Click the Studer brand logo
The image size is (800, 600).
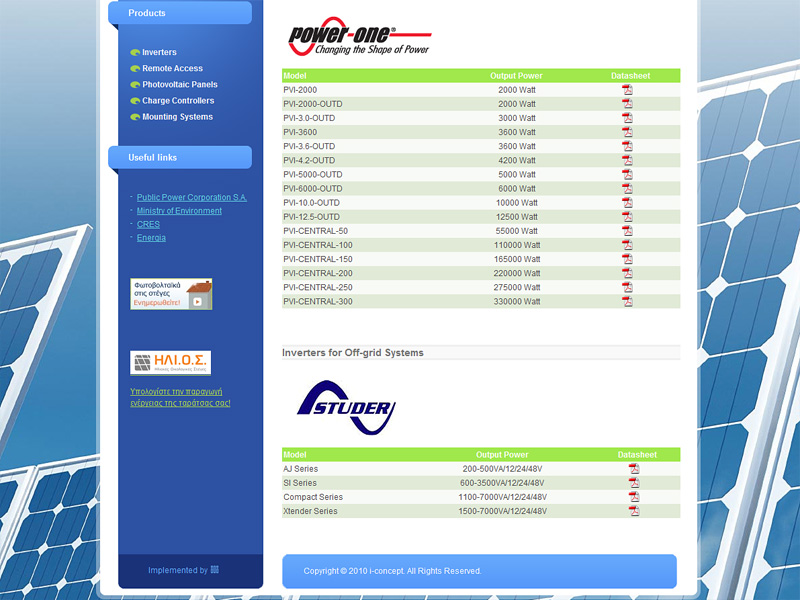coord(346,407)
